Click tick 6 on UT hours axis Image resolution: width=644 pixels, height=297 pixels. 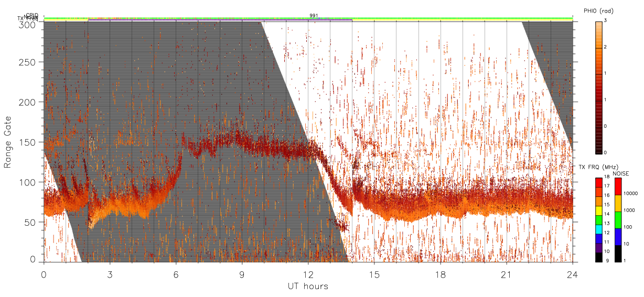[176, 274]
